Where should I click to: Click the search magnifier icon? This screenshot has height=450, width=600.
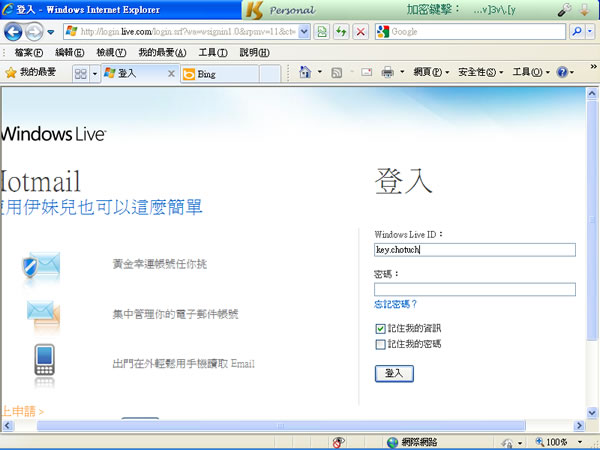tap(577, 32)
